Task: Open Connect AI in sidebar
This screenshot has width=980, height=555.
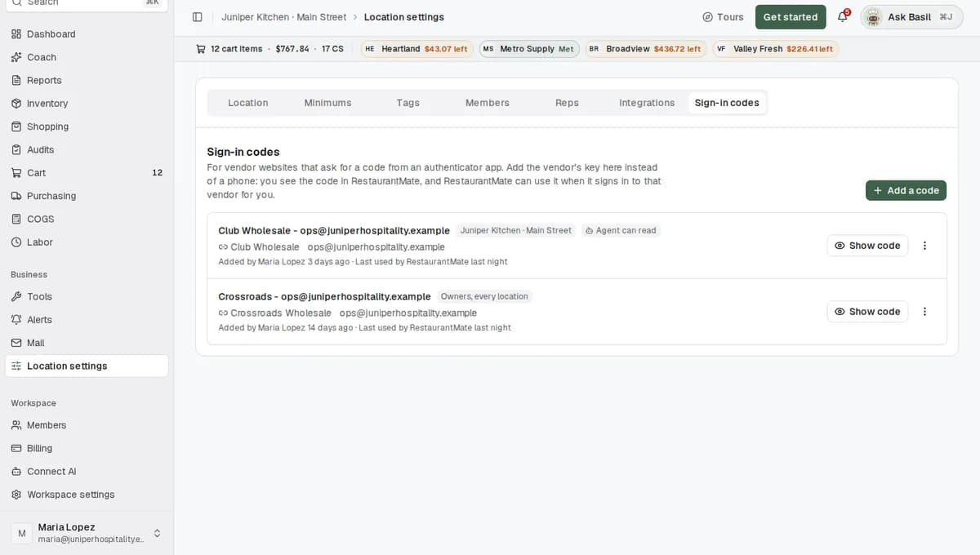Action: (x=87, y=472)
